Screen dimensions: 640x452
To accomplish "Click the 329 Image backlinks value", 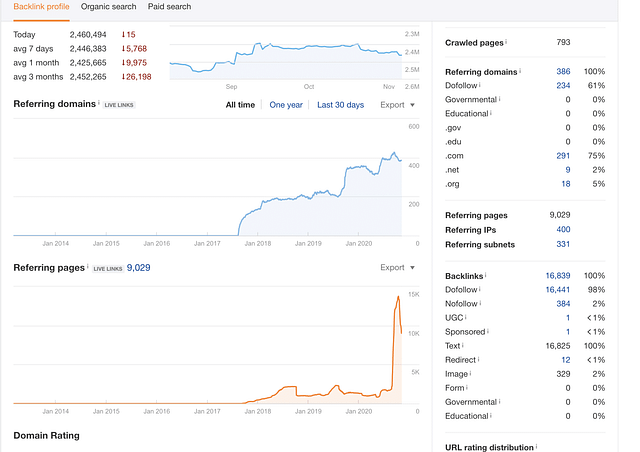I will pos(563,374).
